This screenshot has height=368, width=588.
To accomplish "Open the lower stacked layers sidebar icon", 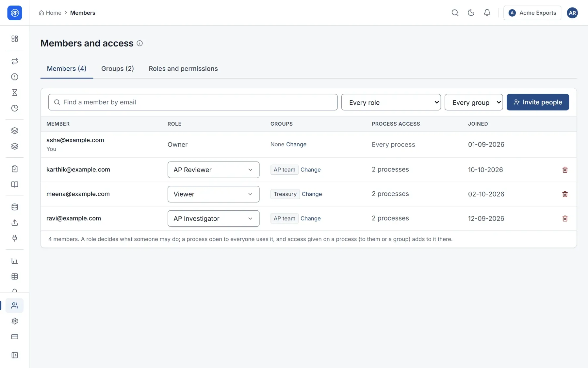I will tap(15, 147).
